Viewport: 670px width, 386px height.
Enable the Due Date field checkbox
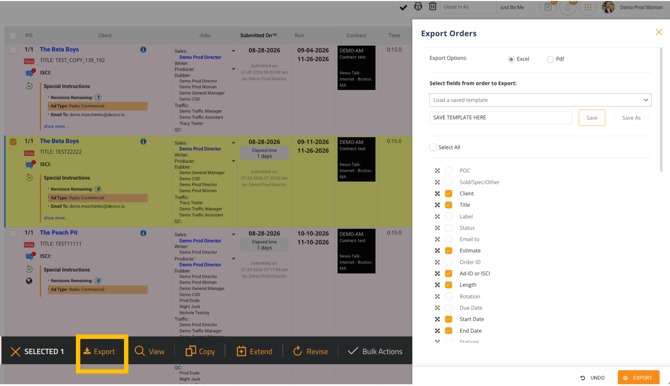(448, 308)
